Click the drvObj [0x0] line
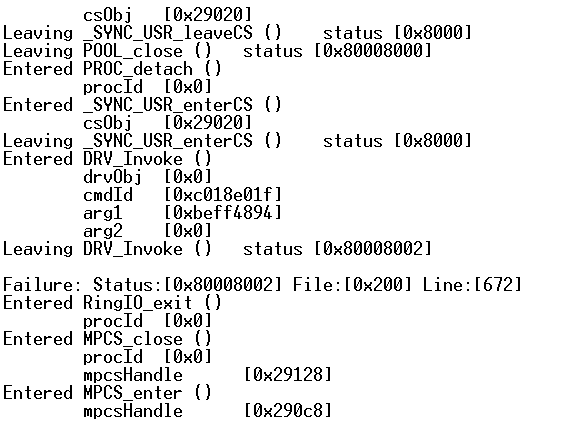The height and width of the screenshot is (431, 567). coord(147,177)
